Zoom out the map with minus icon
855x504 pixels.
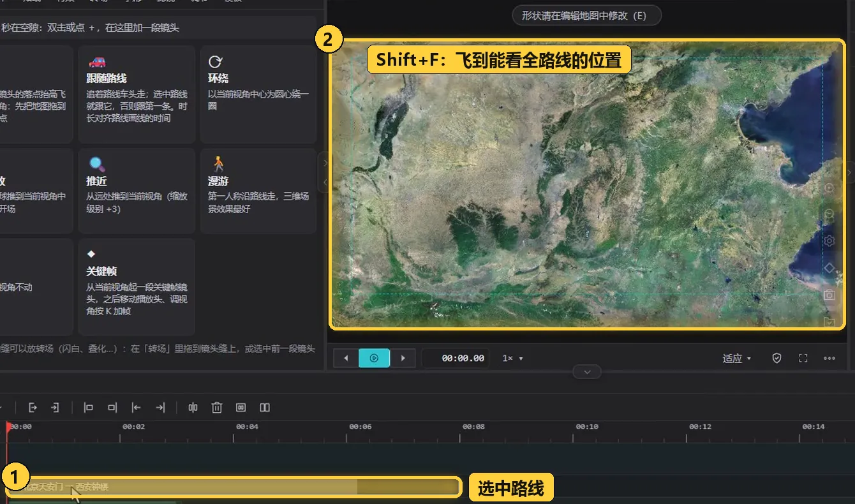[829, 215]
